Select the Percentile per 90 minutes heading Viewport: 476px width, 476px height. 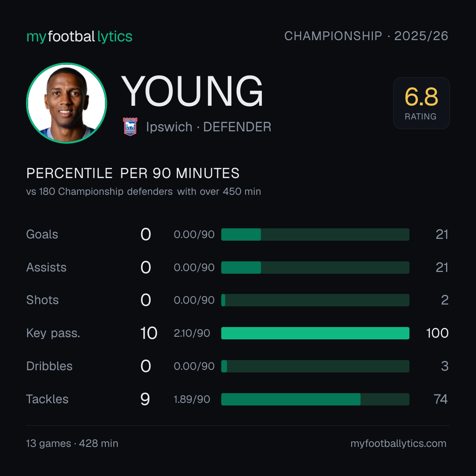[133, 173]
